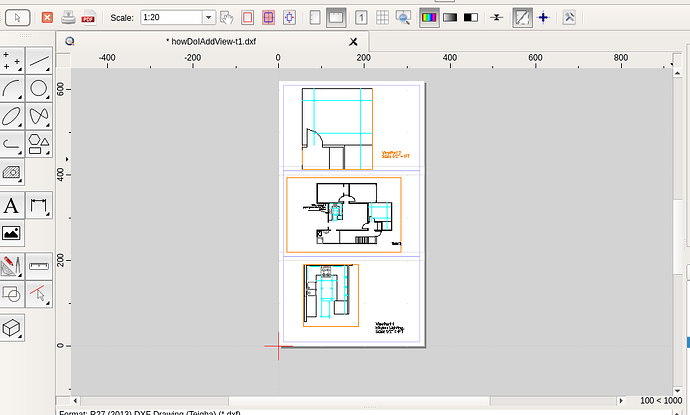Image resolution: width=690 pixels, height=415 pixels.
Task: Open the Select tools (red line with cursor)
Action: (39, 294)
